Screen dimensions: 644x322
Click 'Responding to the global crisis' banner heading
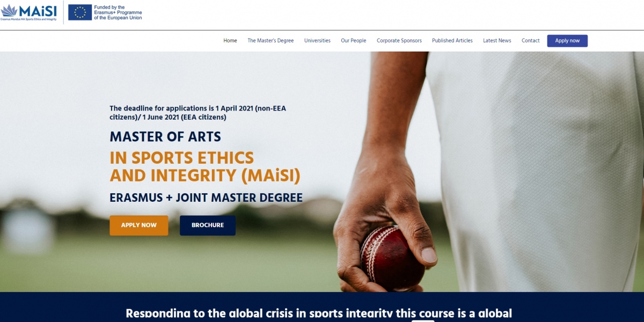click(319, 313)
